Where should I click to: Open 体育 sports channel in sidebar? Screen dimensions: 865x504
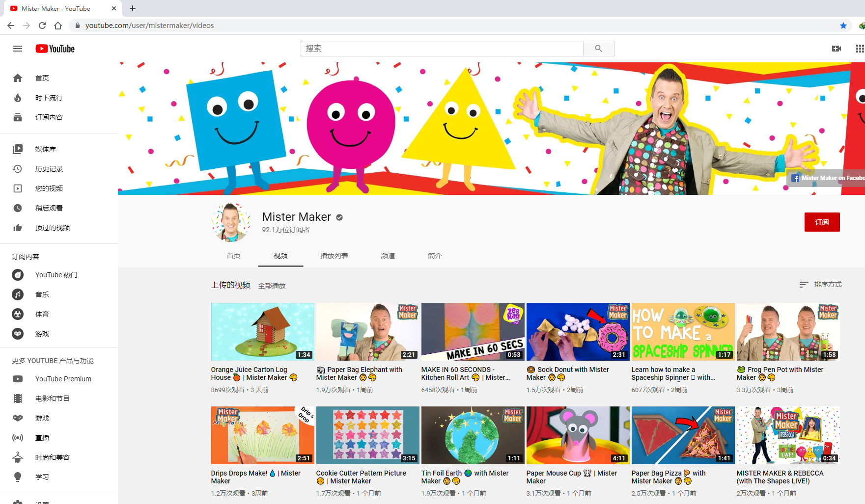[59, 314]
